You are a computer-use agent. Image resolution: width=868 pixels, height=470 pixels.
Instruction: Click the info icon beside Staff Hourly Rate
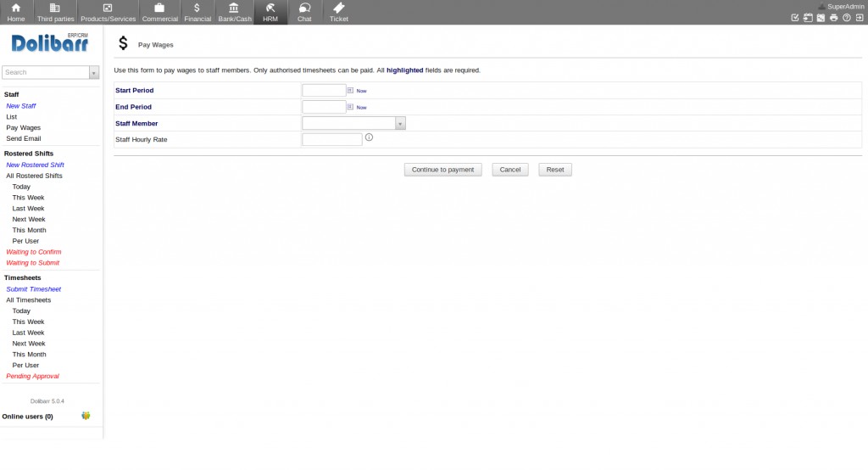click(x=369, y=137)
